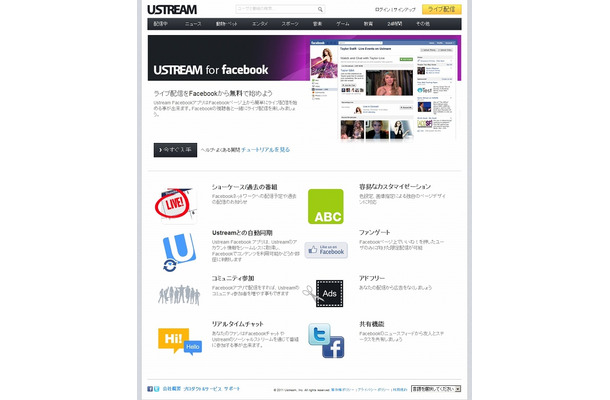Click the ライブ配信をFacebookから無料で始めよう headline
This screenshot has width=610, height=400.
tap(213, 93)
